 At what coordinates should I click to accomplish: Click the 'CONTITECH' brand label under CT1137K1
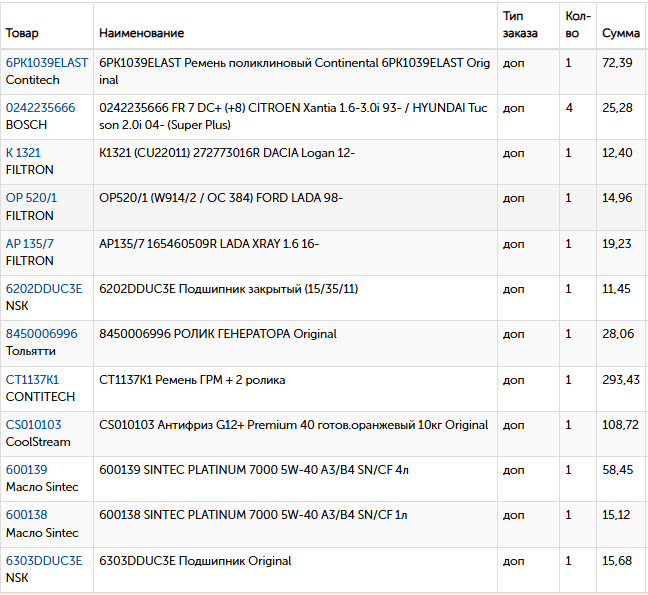40,397
